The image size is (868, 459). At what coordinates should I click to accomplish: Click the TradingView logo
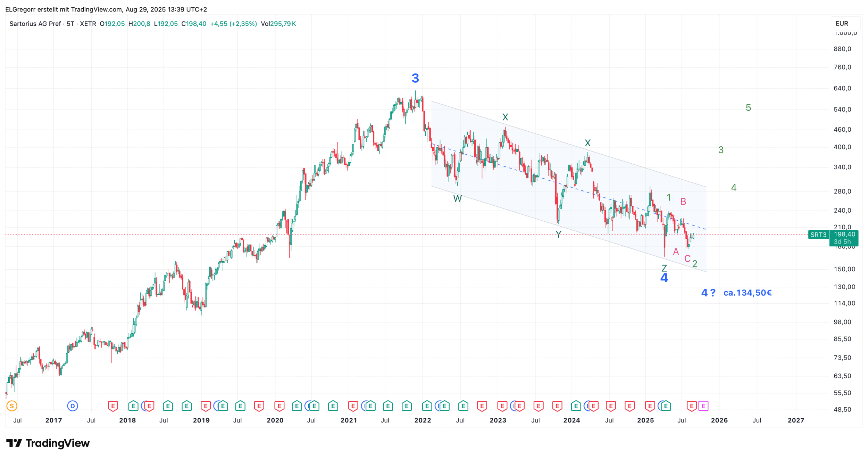(x=48, y=443)
